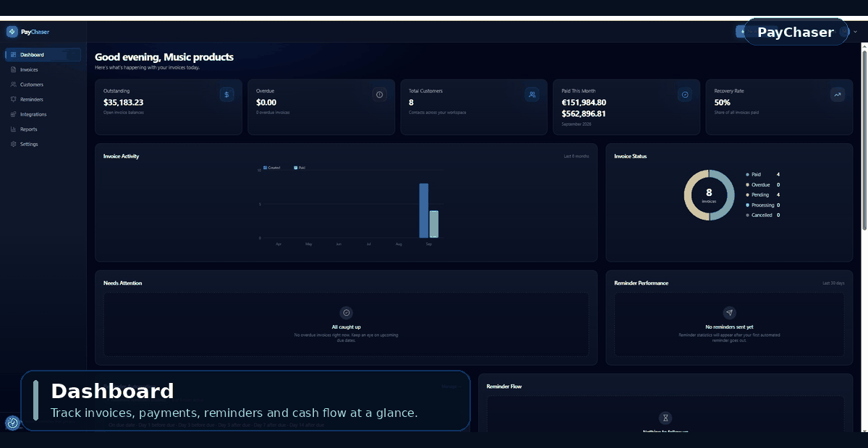868x448 pixels.
Task: Open Settings from the sidebar
Action: (43, 145)
